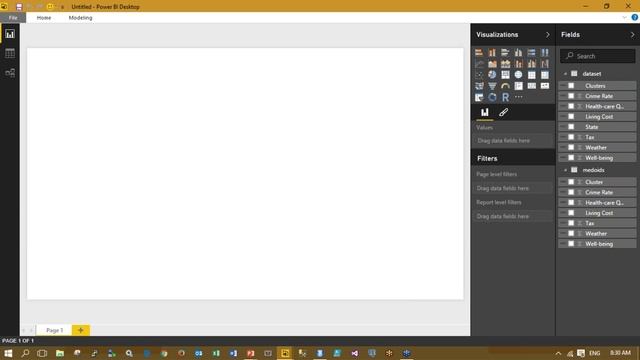Open the import custom visual ellipsis
Viewport: 640px width, 360px height.
point(518,97)
